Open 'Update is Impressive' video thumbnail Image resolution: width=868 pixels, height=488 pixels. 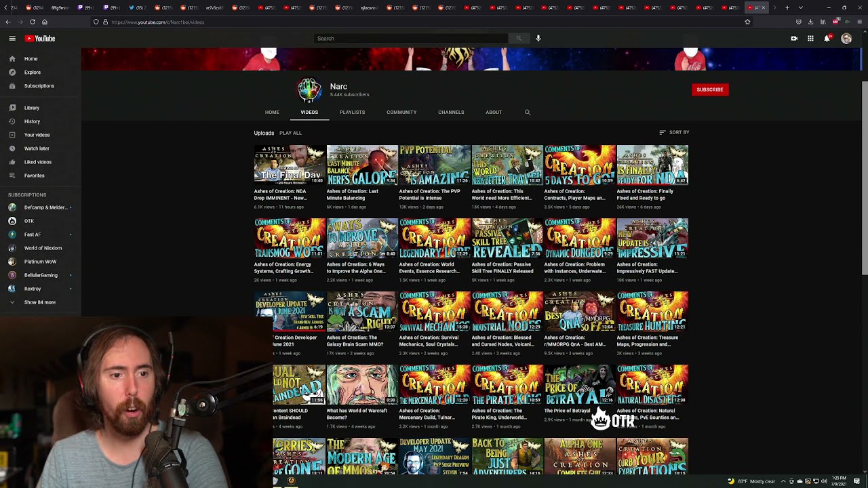click(652, 238)
